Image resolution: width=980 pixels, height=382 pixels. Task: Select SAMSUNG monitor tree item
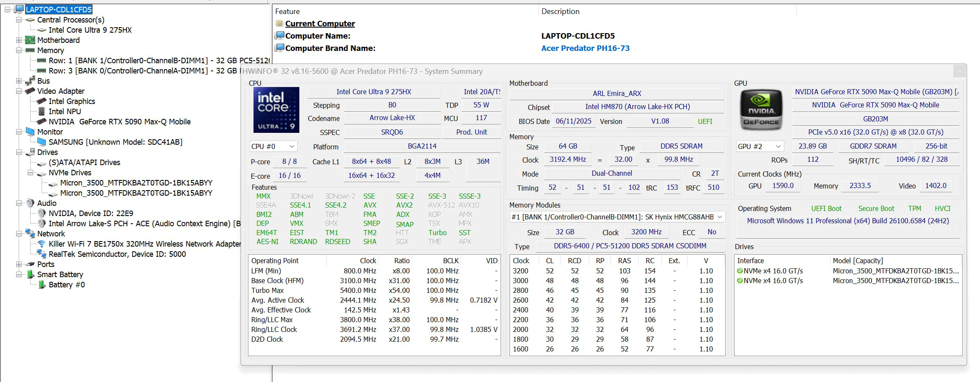[115, 142]
